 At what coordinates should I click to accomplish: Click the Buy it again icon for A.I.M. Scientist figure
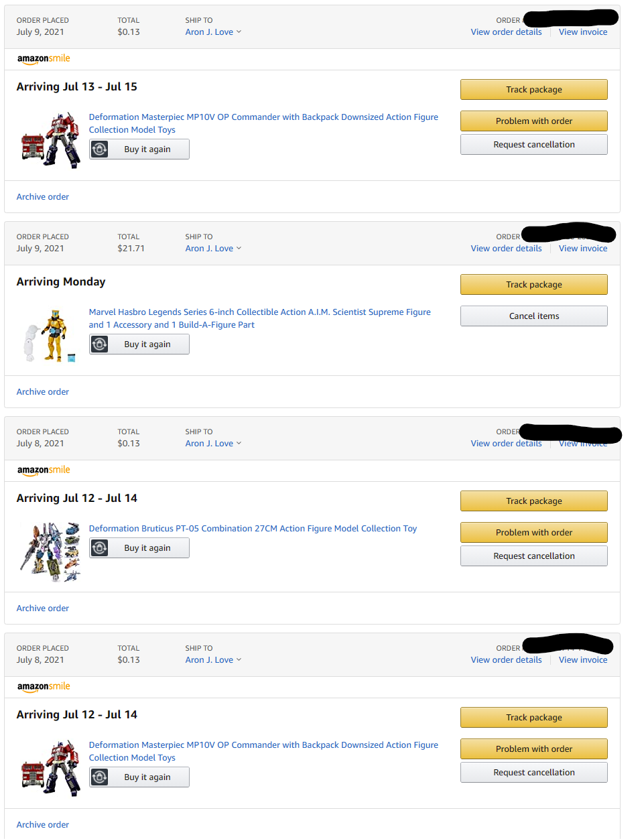(100, 344)
